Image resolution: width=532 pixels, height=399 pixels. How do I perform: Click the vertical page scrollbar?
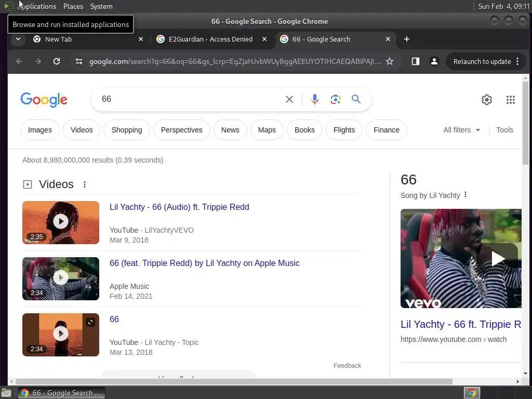click(525, 122)
